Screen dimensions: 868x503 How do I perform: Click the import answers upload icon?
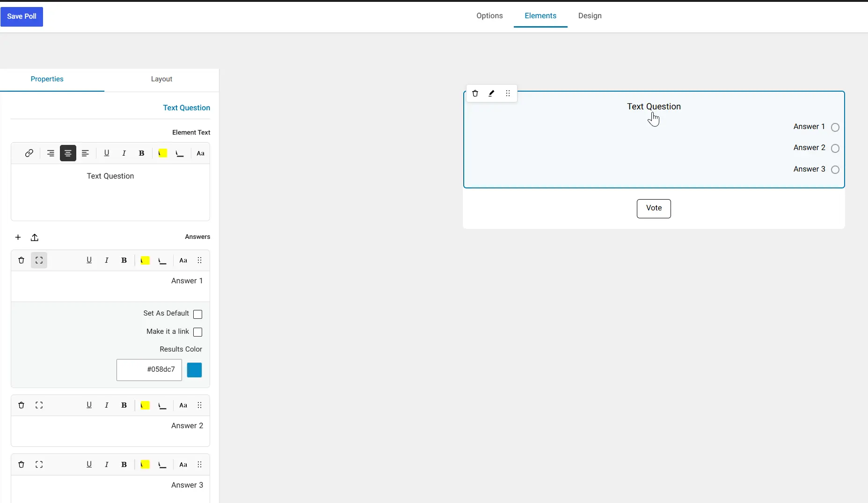(35, 237)
